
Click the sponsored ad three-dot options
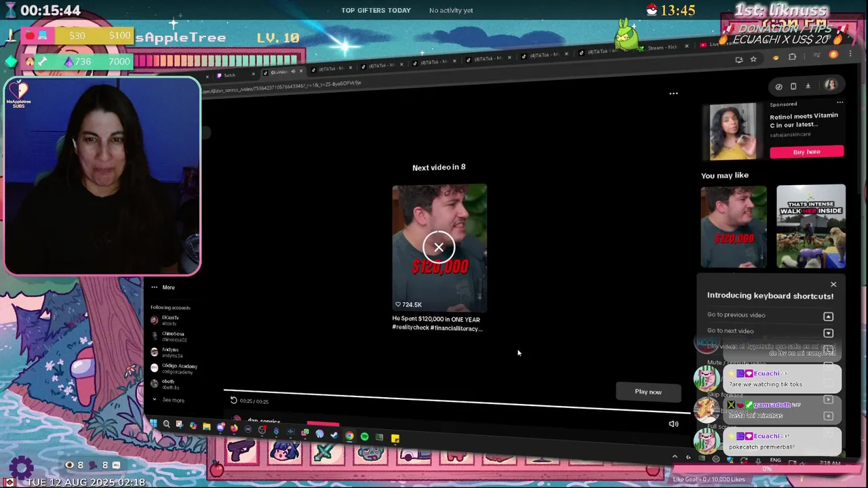(x=840, y=102)
